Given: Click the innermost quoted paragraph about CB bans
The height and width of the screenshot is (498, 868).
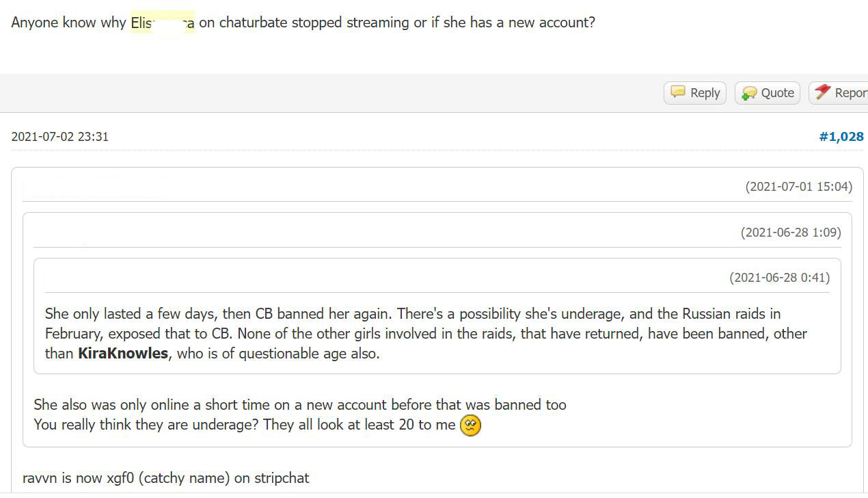Looking at the screenshot, I should [x=426, y=334].
